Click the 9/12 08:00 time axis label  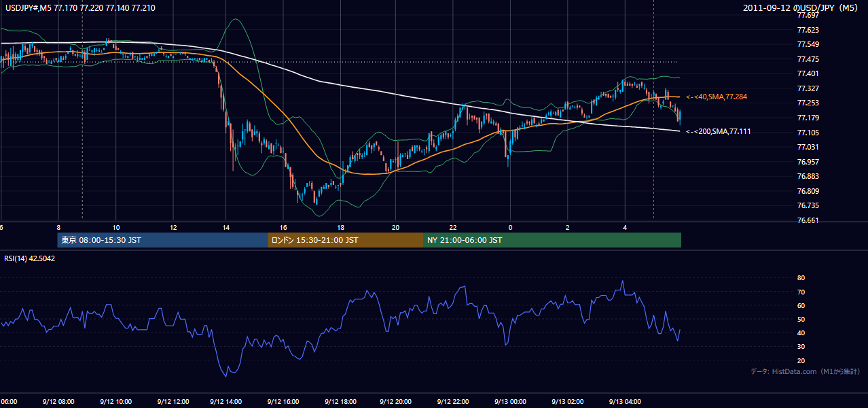coord(58,402)
